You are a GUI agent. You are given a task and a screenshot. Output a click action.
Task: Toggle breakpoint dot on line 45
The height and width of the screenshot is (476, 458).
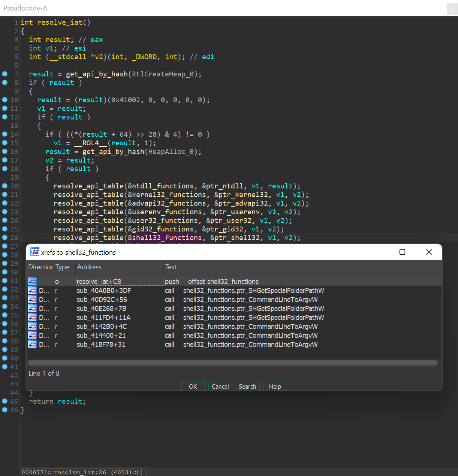coord(5,401)
